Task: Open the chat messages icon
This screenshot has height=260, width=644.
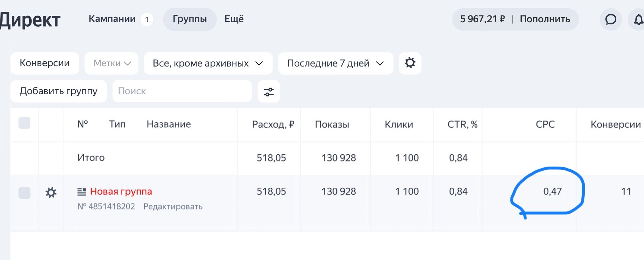Action: pyautogui.click(x=611, y=19)
